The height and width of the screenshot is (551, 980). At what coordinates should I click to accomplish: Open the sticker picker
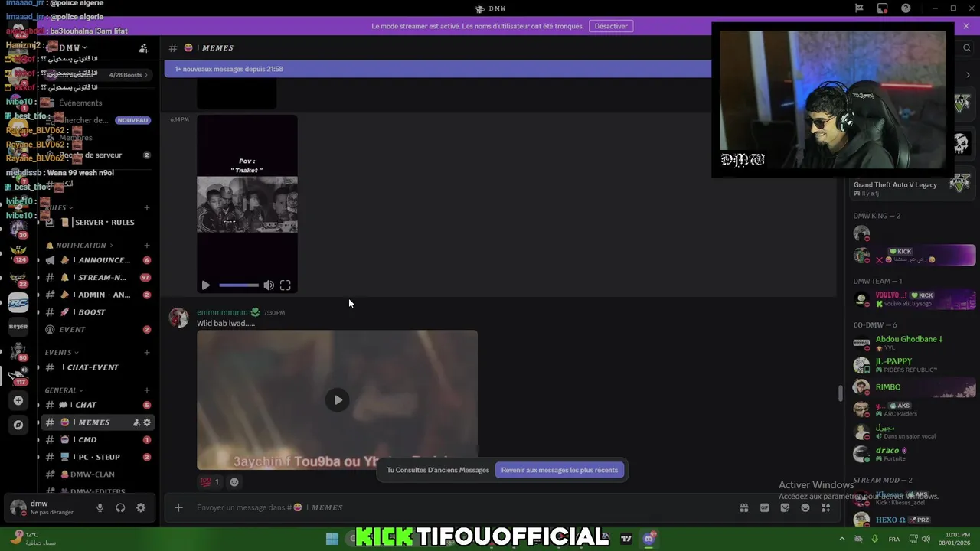click(785, 507)
